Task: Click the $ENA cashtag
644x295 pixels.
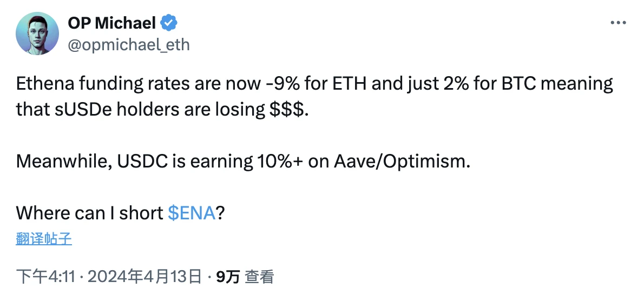Action: [192, 213]
